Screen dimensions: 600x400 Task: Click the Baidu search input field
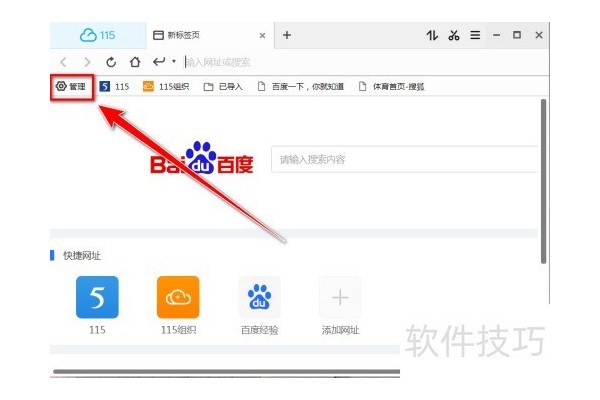404,159
